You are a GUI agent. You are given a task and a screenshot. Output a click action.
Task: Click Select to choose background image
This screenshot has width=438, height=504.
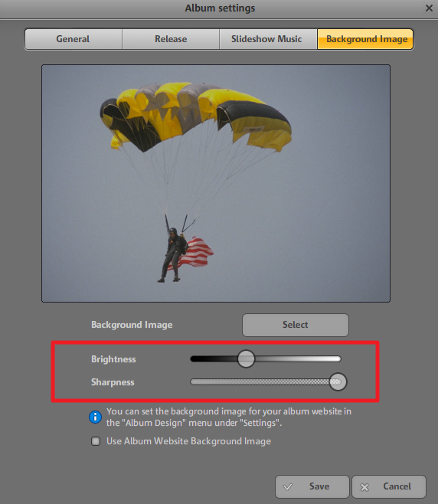[x=296, y=325]
